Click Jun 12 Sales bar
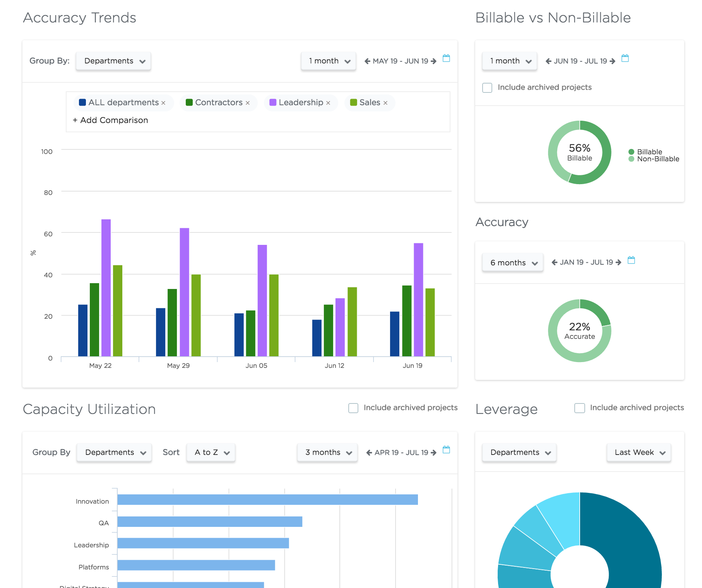The width and height of the screenshot is (702, 588). (352, 322)
